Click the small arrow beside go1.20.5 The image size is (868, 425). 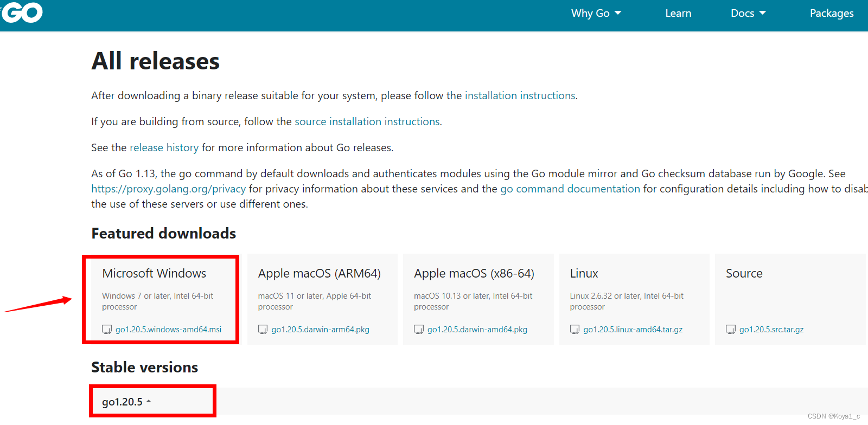(149, 402)
